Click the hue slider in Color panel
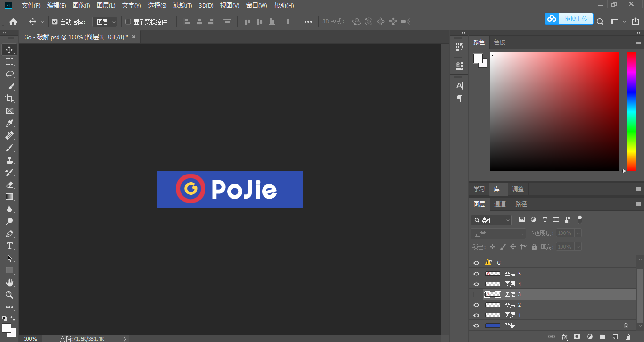 [631, 112]
